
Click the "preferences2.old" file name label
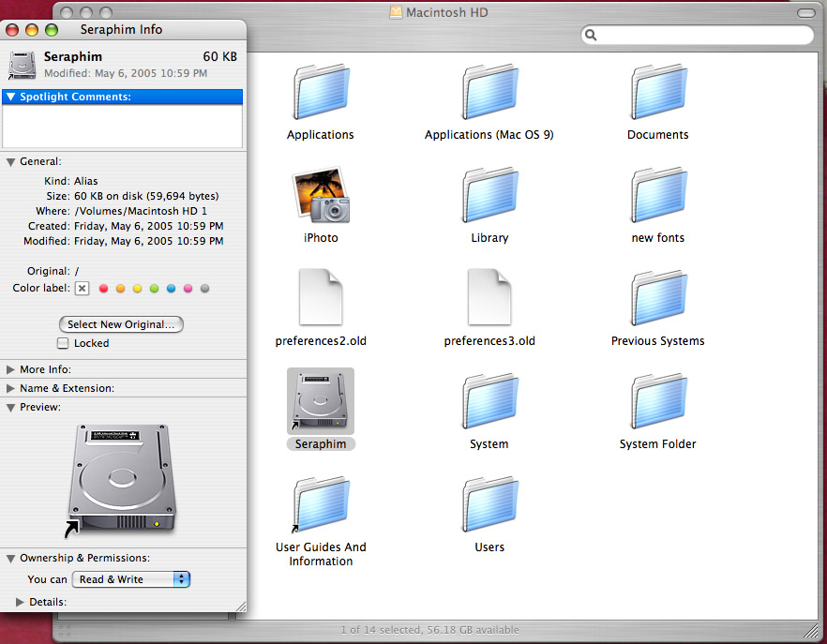pyautogui.click(x=321, y=341)
